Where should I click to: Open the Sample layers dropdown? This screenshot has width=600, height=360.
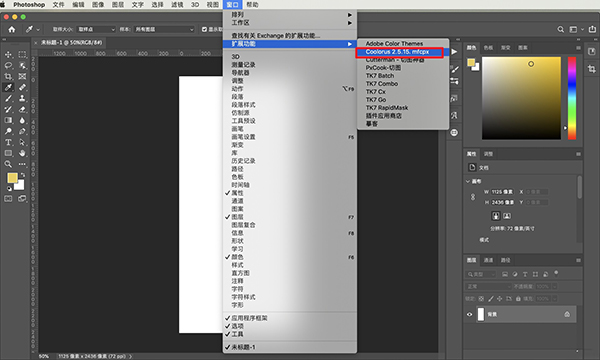[x=164, y=29]
